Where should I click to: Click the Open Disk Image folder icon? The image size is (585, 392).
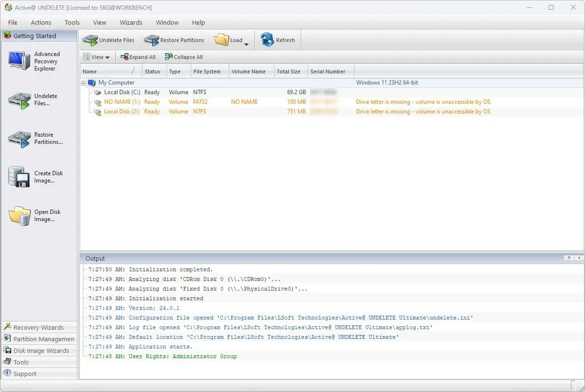click(x=19, y=216)
